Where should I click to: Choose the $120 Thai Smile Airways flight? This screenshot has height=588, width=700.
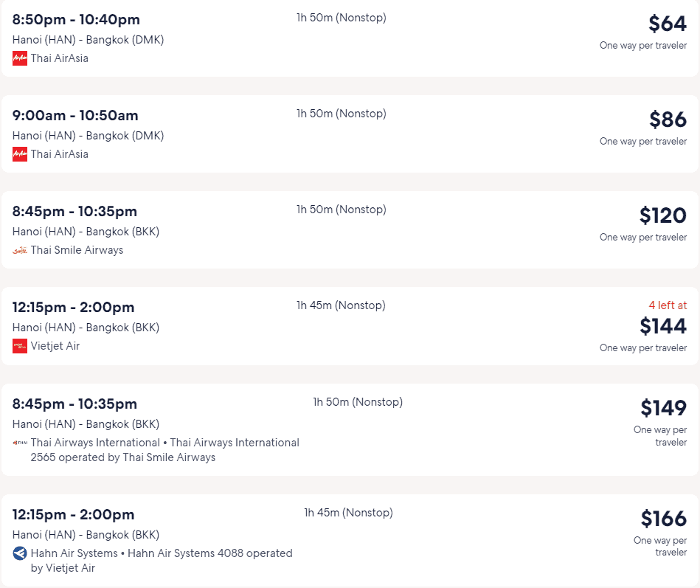(350, 230)
